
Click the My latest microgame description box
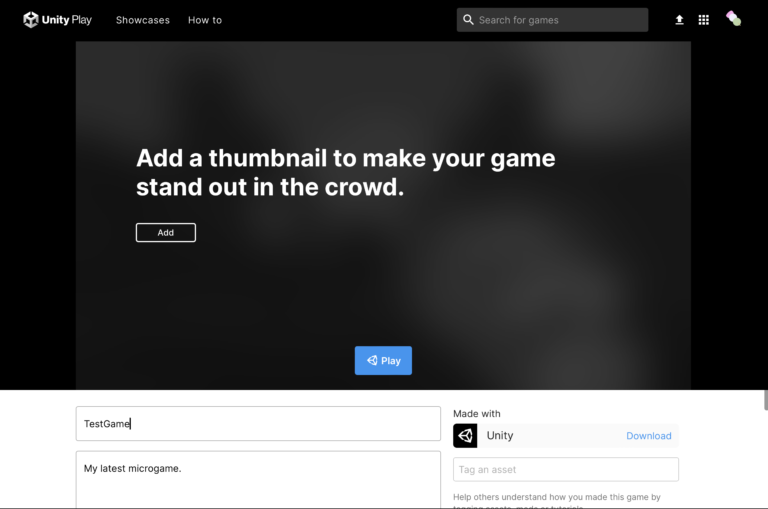coord(258,479)
